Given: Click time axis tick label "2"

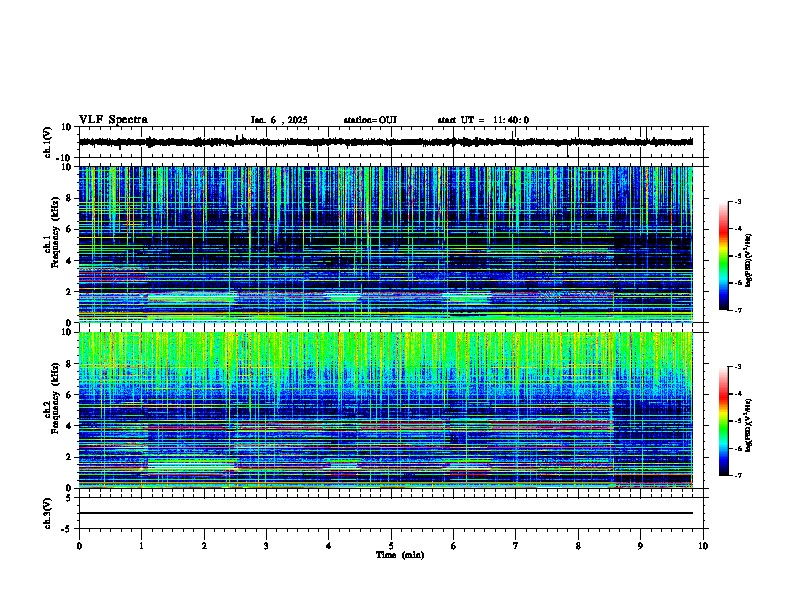Looking at the screenshot, I should click(204, 546).
